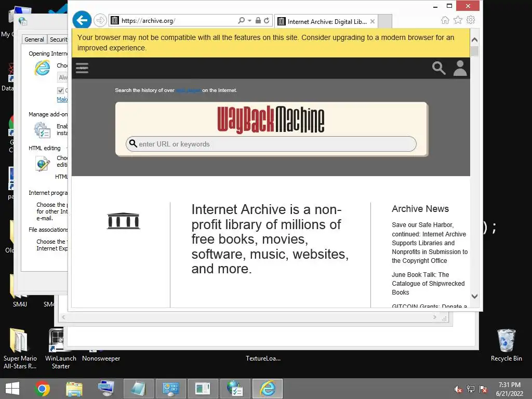Click the page scrollbar up arrow
Viewport: 532px width, 399px height.
[475, 39]
